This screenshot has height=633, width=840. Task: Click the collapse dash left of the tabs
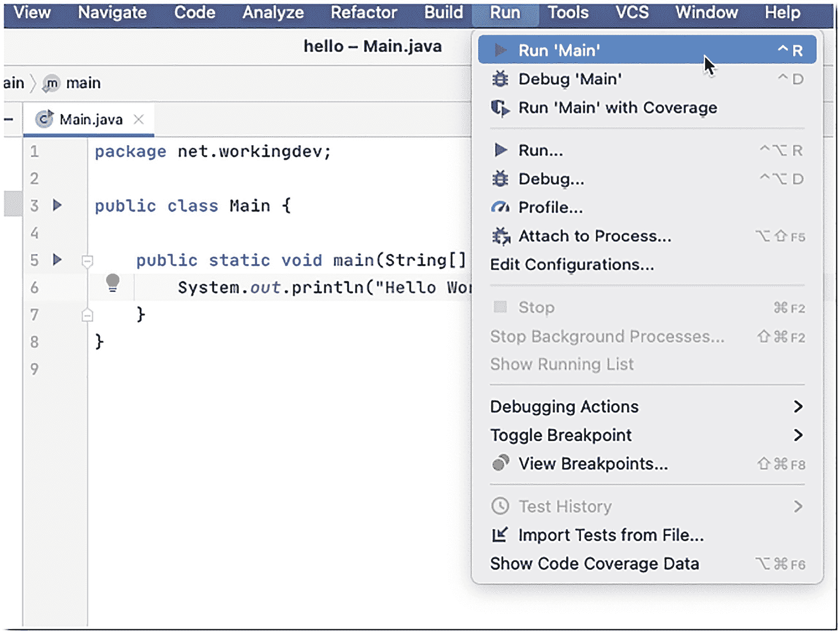coord(8,119)
